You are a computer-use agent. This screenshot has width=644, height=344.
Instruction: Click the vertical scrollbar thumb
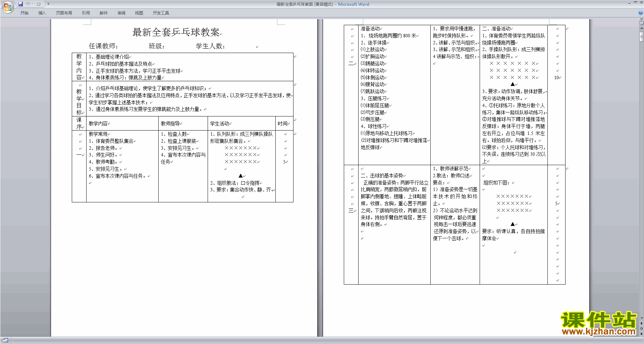642,36
